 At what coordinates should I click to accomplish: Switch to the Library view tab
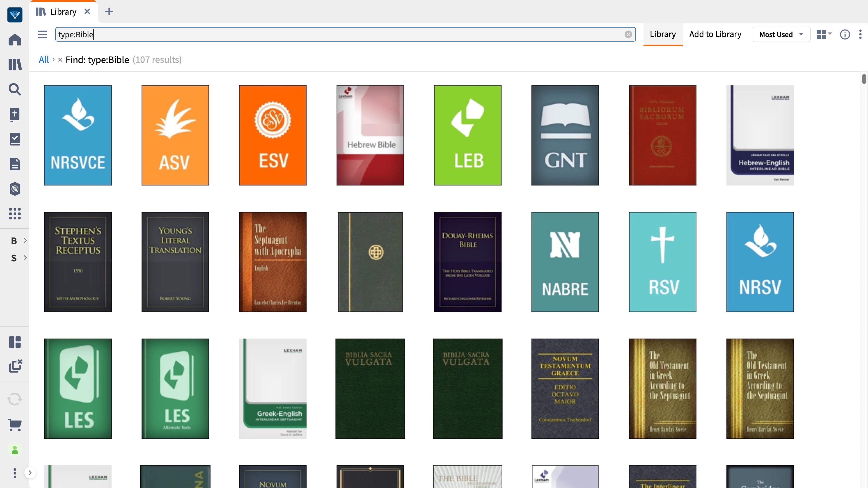pyautogui.click(x=663, y=34)
